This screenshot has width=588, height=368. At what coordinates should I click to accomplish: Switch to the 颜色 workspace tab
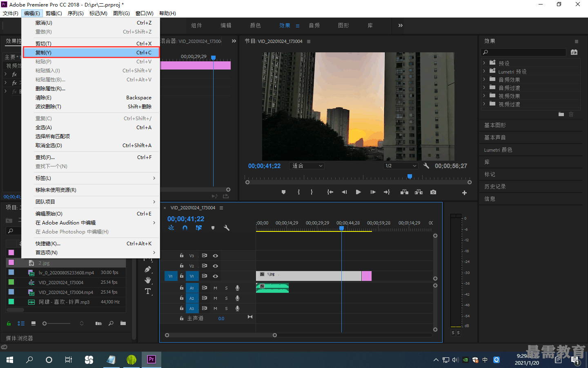point(255,25)
